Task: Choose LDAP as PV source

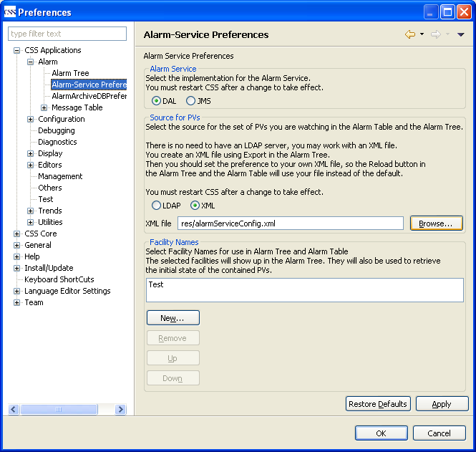Action: pos(156,206)
